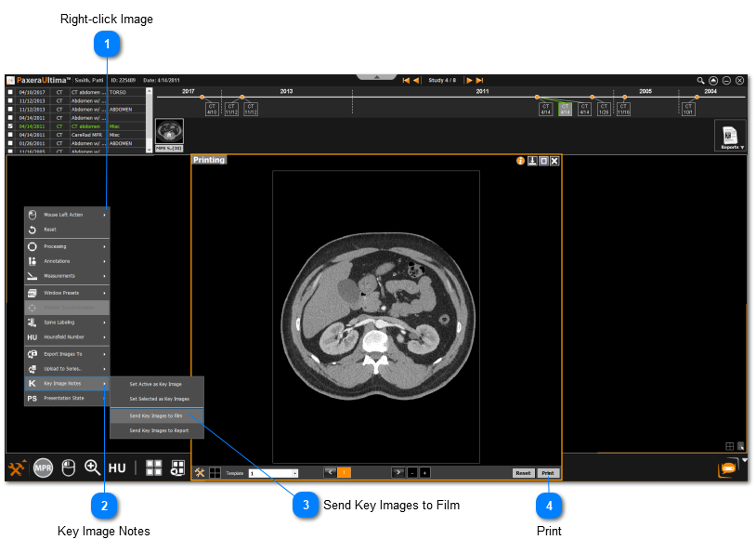
Task: Click the 2005 CT 11/16 timeline marker
Action: click(x=623, y=109)
